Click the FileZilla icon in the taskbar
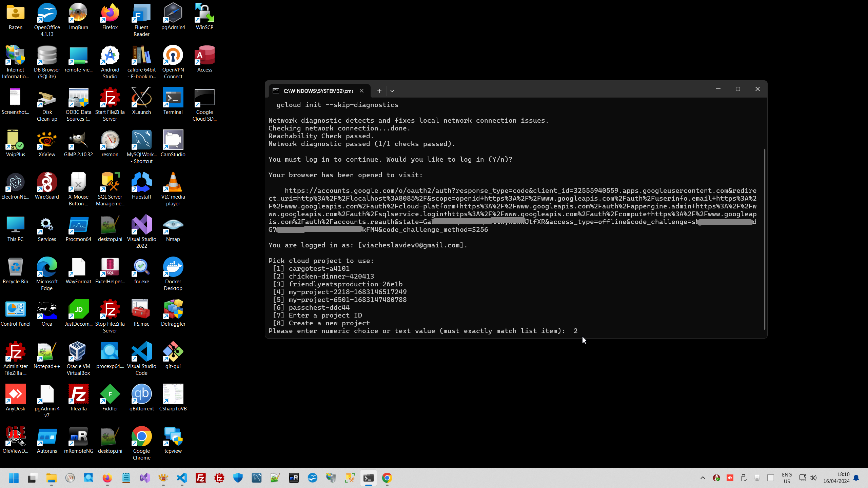Screen dimensions: 868x488 click(x=201, y=478)
